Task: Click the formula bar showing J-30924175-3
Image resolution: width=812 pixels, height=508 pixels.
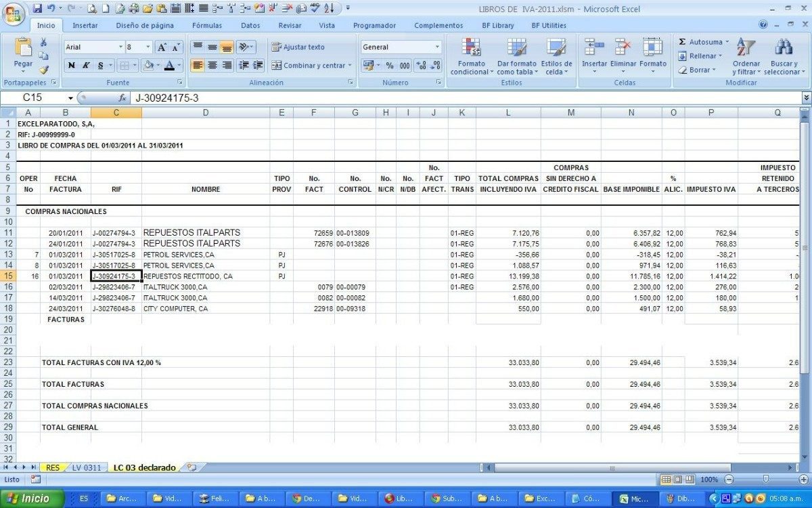Action: click(x=466, y=98)
